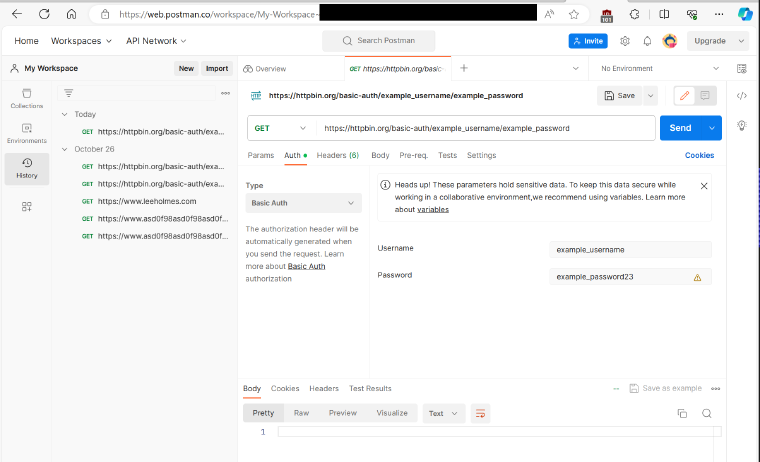Expand the API Network dropdown
760x462 pixels.
coord(156,41)
